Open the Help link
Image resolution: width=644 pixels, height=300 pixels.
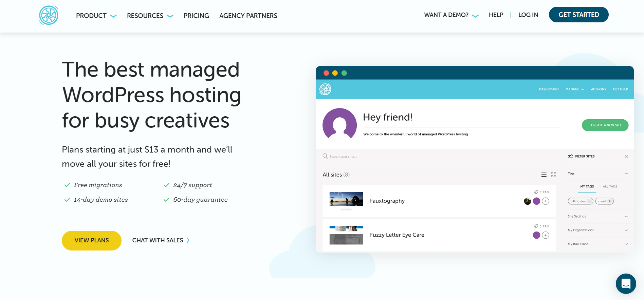click(x=496, y=15)
